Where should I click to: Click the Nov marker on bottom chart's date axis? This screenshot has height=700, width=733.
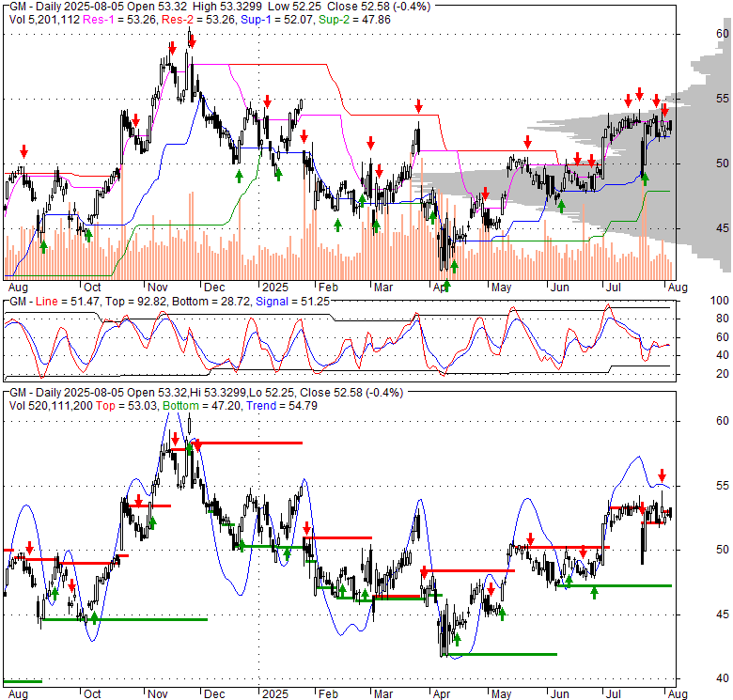tap(156, 694)
